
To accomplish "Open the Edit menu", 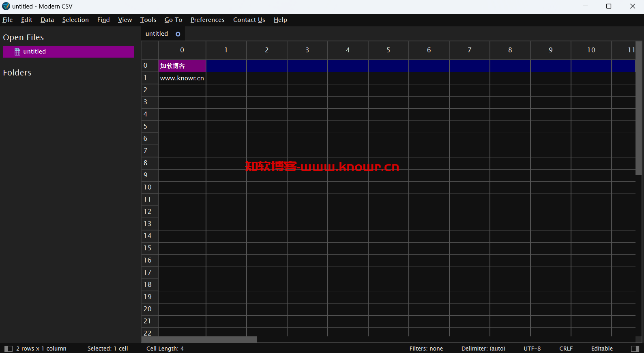I will point(27,20).
